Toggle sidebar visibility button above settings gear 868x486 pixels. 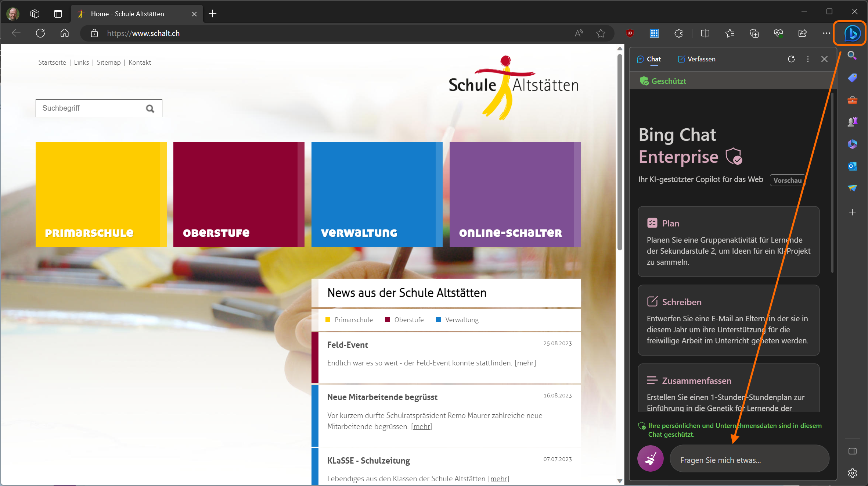point(852,451)
